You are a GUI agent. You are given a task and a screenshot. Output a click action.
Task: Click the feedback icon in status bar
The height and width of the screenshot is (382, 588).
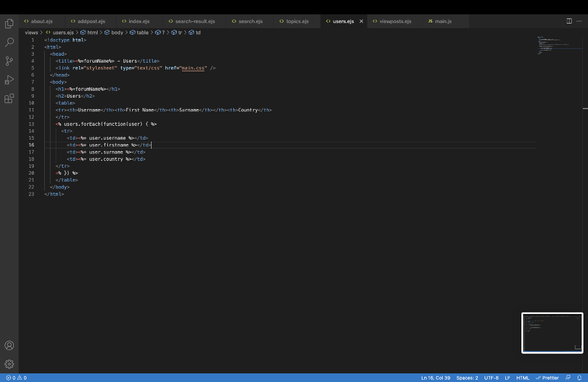click(568, 378)
